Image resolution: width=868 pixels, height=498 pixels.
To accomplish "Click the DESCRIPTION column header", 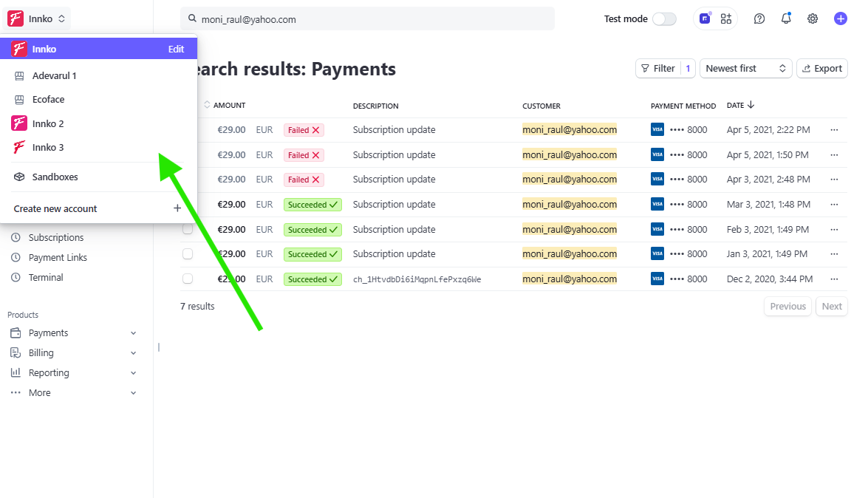I will (376, 106).
